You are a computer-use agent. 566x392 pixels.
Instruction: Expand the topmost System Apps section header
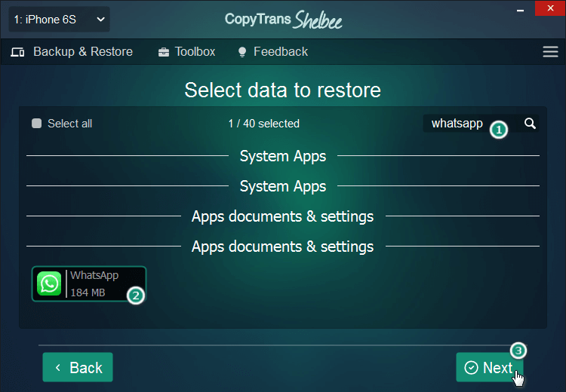click(283, 156)
